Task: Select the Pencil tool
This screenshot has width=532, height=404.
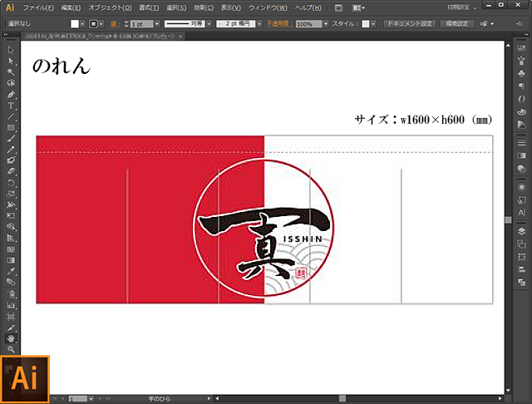Action: tap(11, 150)
